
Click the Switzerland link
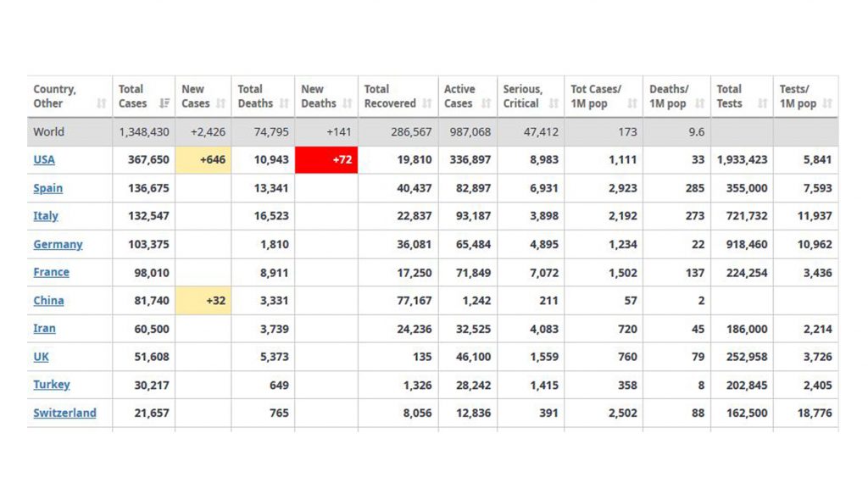click(64, 413)
